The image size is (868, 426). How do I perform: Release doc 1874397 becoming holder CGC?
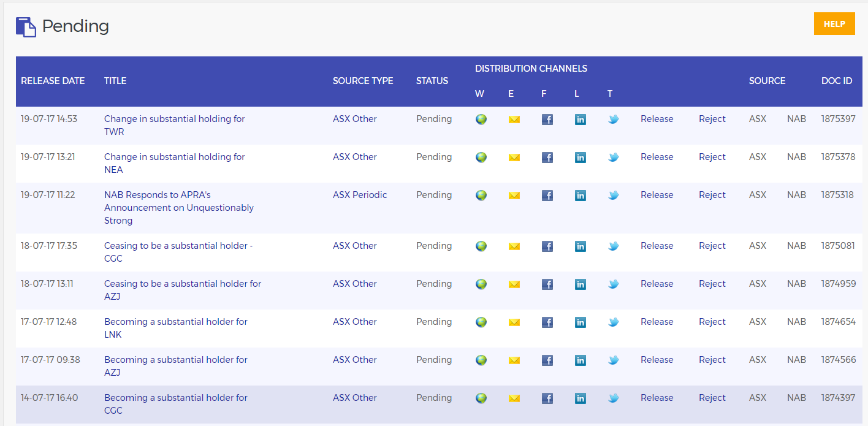coord(657,398)
